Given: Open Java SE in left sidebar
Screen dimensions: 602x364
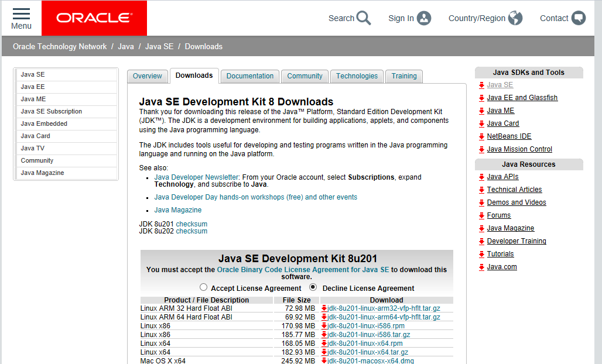Looking at the screenshot, I should 66,74.
